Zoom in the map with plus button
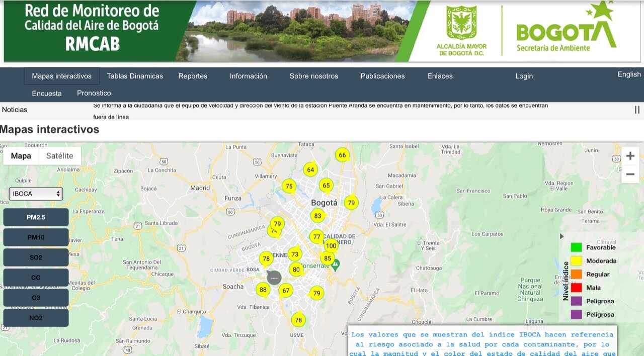The width and height of the screenshot is (644, 356). pyautogui.click(x=630, y=156)
